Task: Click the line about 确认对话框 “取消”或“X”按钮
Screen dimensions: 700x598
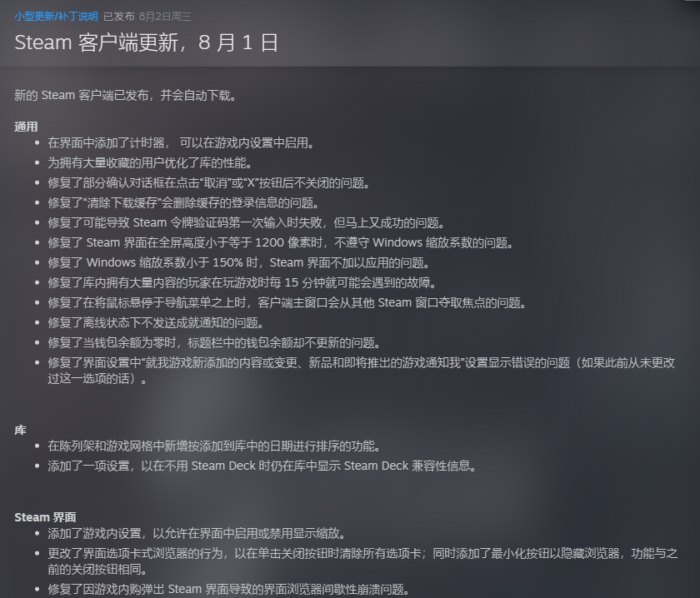Action: [x=209, y=183]
